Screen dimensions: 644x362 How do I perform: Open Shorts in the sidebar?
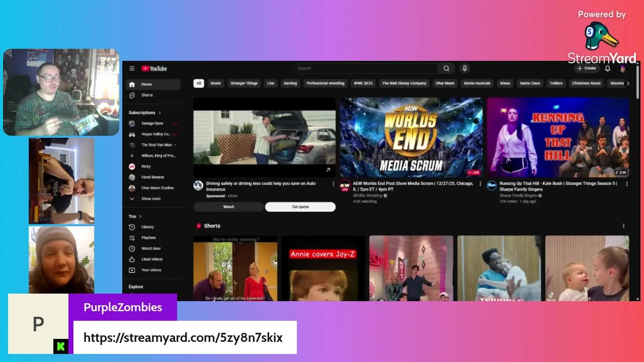tap(153, 95)
